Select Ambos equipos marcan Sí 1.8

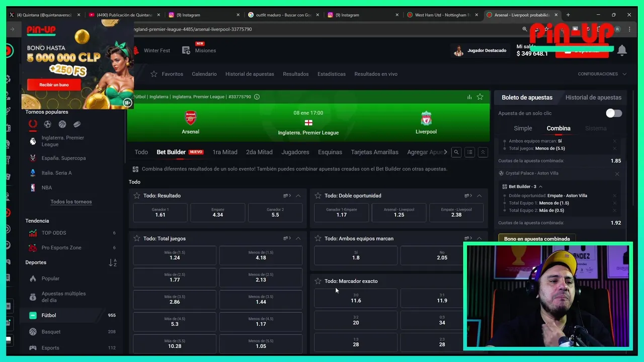(x=356, y=255)
